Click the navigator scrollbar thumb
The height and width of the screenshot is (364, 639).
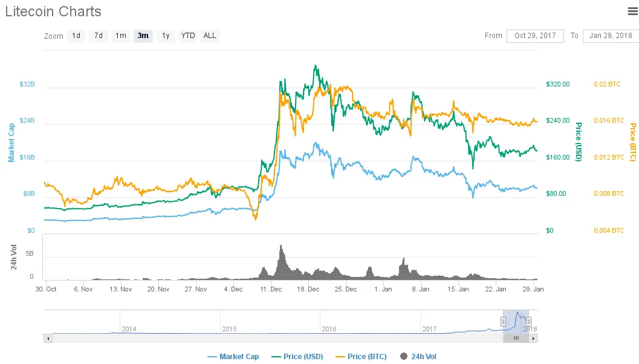click(x=516, y=339)
